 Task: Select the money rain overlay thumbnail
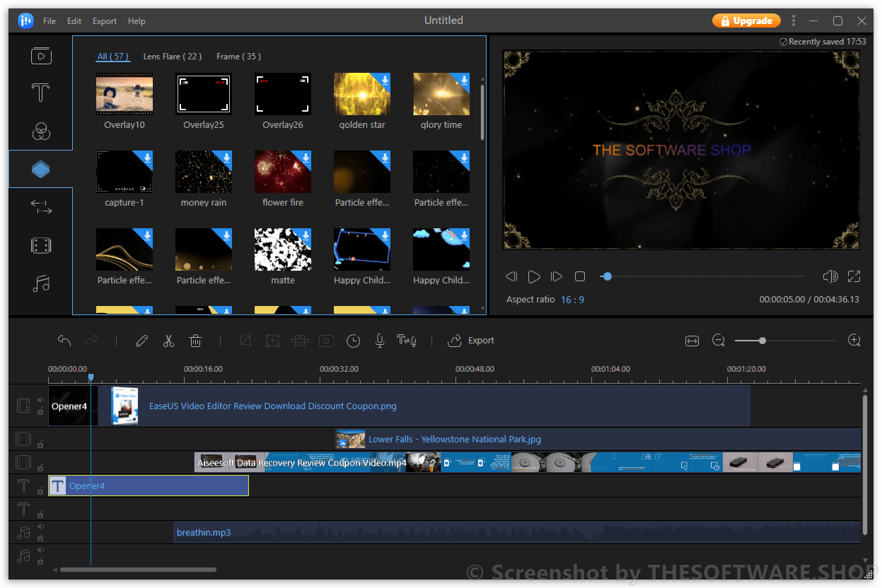pyautogui.click(x=203, y=171)
